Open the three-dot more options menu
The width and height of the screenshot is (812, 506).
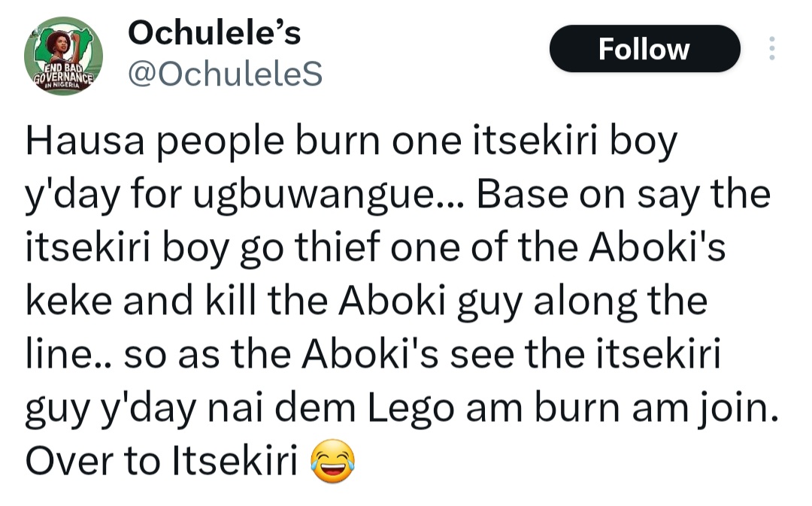pos(771,49)
